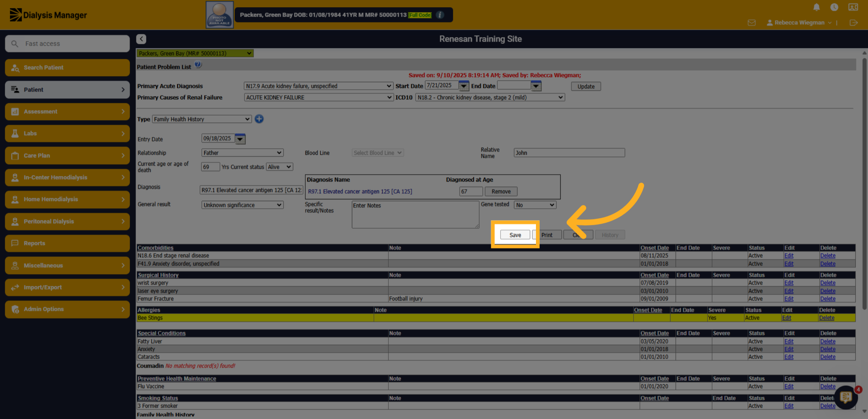Collapse the sidebar with back chevron
The width and height of the screenshot is (868, 419).
141,39
